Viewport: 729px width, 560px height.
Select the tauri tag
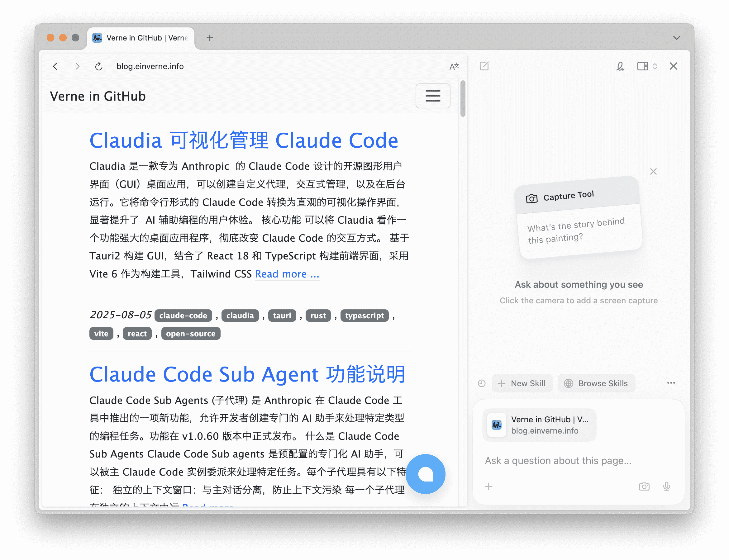pyautogui.click(x=282, y=315)
